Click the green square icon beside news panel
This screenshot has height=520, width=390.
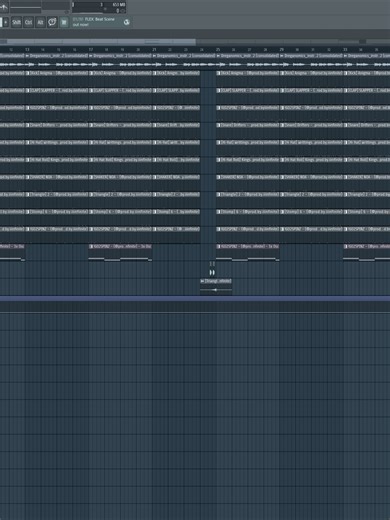click(x=64, y=22)
